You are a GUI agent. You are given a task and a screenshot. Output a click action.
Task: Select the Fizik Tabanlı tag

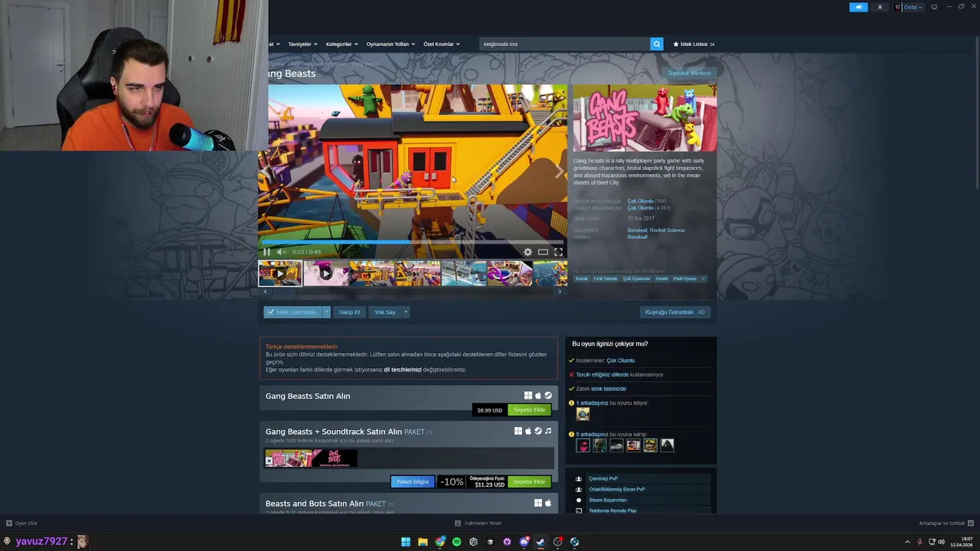coord(605,279)
